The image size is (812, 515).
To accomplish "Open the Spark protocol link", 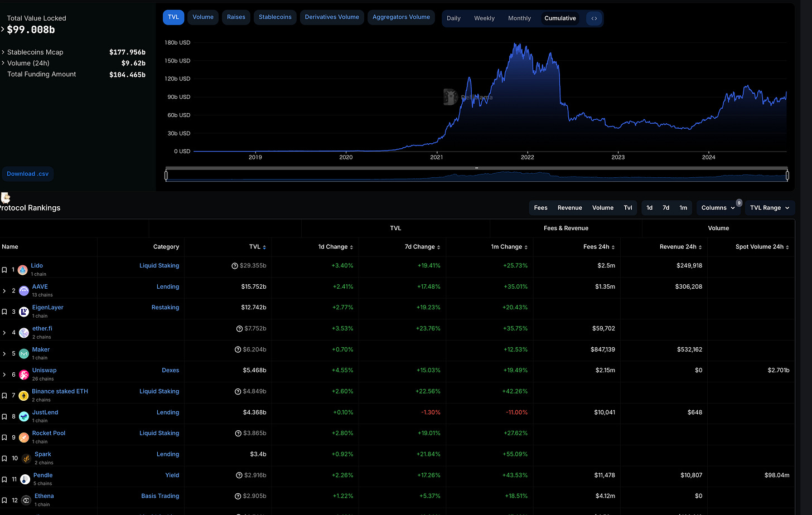I will point(43,454).
